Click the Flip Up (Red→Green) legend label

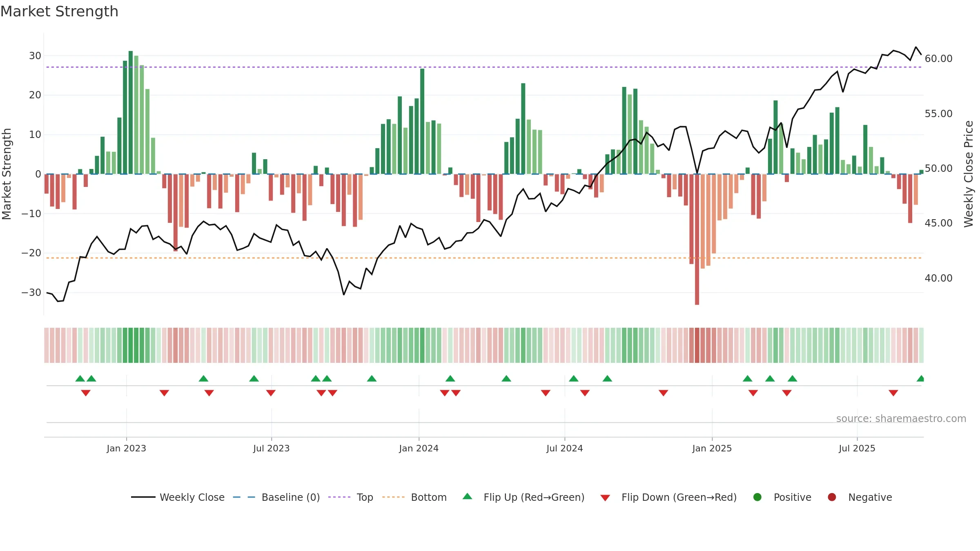point(534,497)
